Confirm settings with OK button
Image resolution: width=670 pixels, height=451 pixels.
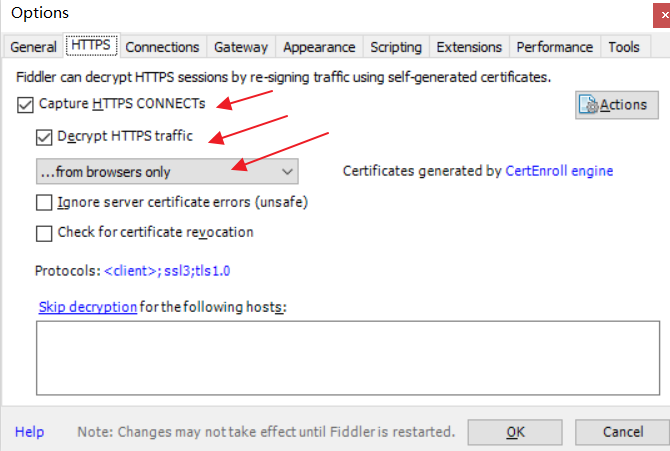pyautogui.click(x=515, y=432)
